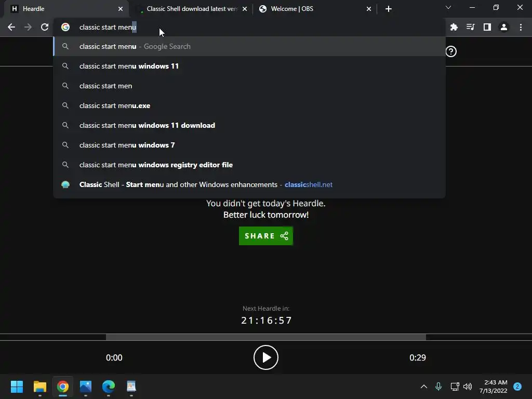Click the Chrome taskbar icon
Viewport: 532px width, 399px height.
click(x=63, y=387)
